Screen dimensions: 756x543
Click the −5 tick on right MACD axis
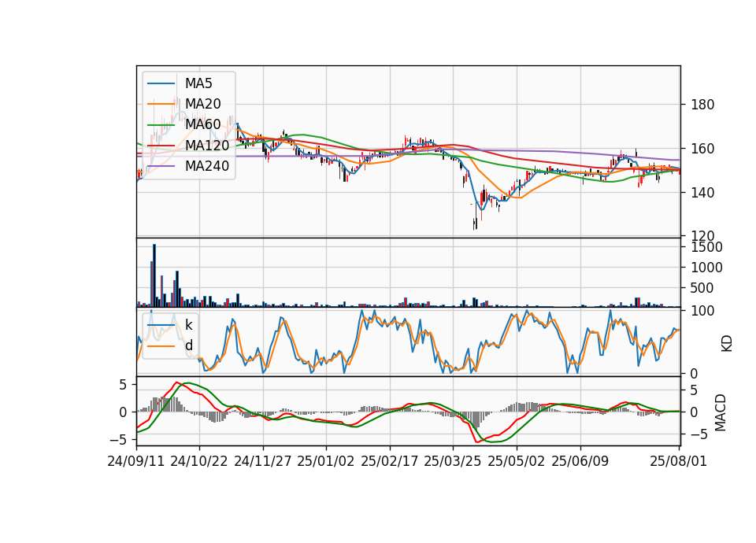point(699,434)
